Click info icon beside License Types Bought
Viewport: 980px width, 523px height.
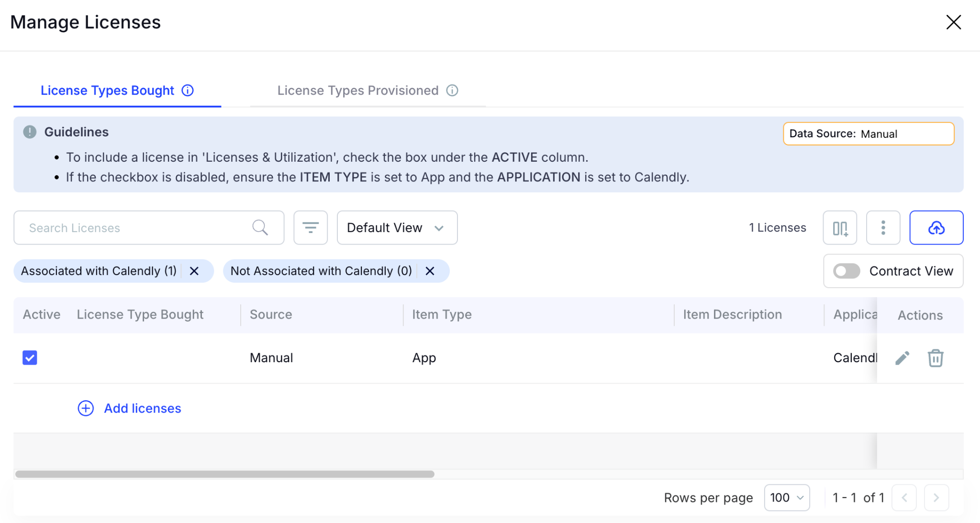coord(188,90)
